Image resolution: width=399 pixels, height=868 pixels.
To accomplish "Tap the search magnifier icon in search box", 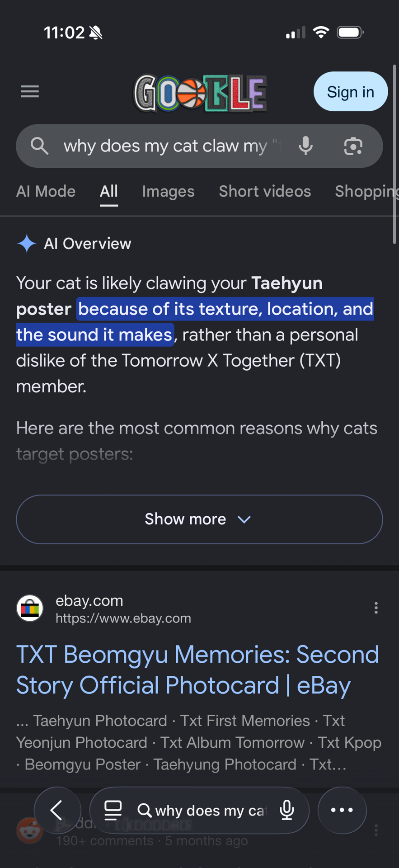I will [39, 146].
